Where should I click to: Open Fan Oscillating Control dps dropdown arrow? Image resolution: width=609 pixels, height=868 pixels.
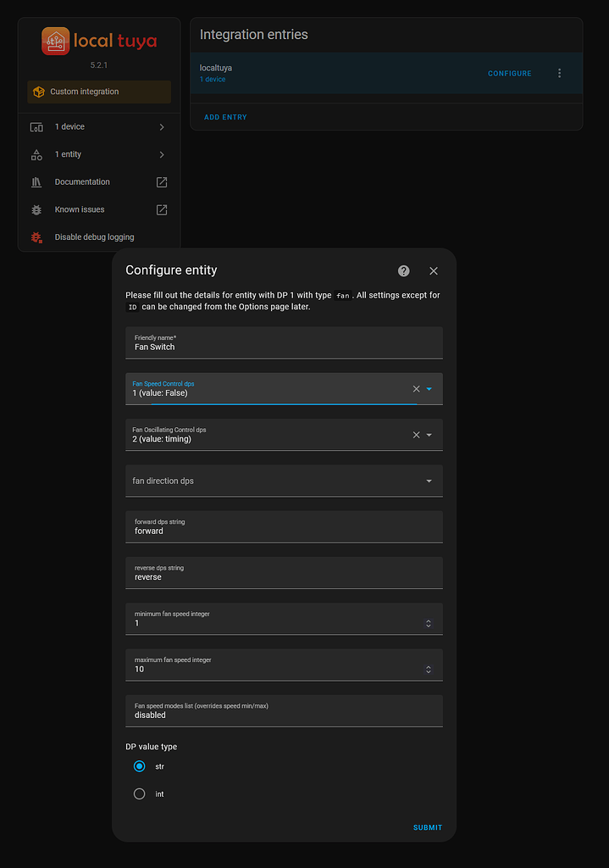point(429,435)
